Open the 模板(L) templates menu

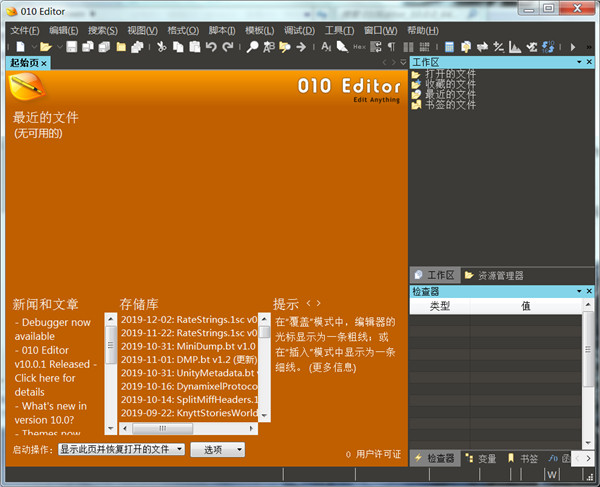pos(261,30)
